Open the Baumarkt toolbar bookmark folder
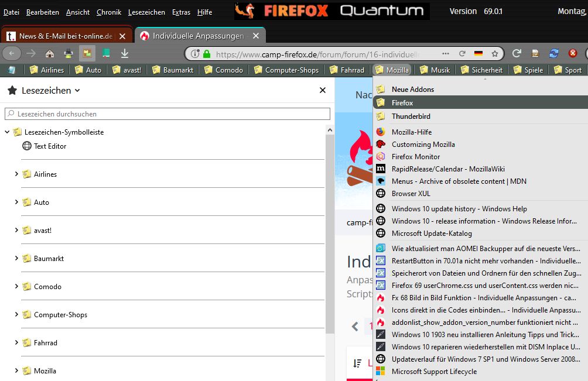Image resolution: width=588 pixels, height=381 pixels. point(173,70)
